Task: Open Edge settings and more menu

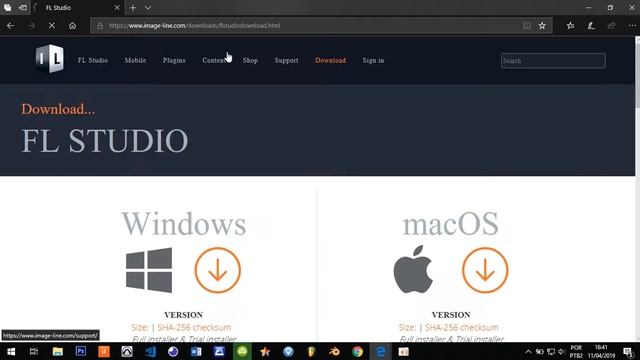Action: coord(632,26)
